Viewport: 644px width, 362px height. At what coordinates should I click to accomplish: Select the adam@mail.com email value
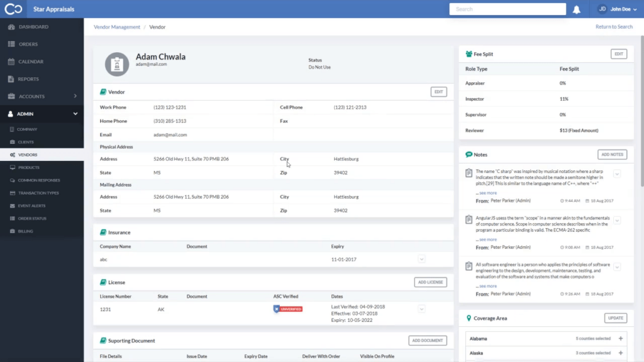point(170,134)
